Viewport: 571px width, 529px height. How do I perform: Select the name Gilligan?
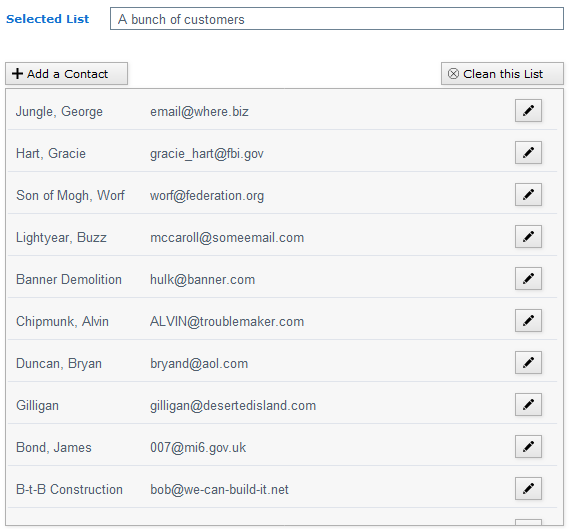tap(37, 406)
